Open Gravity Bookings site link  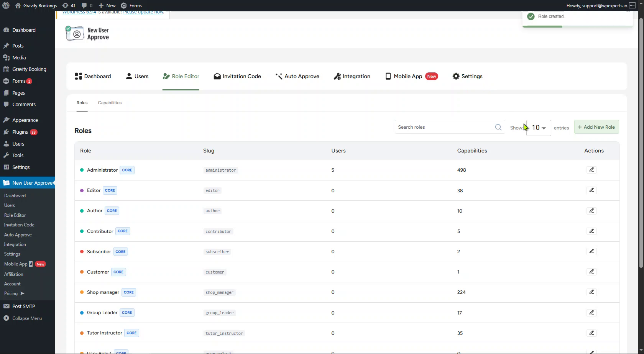click(x=36, y=5)
